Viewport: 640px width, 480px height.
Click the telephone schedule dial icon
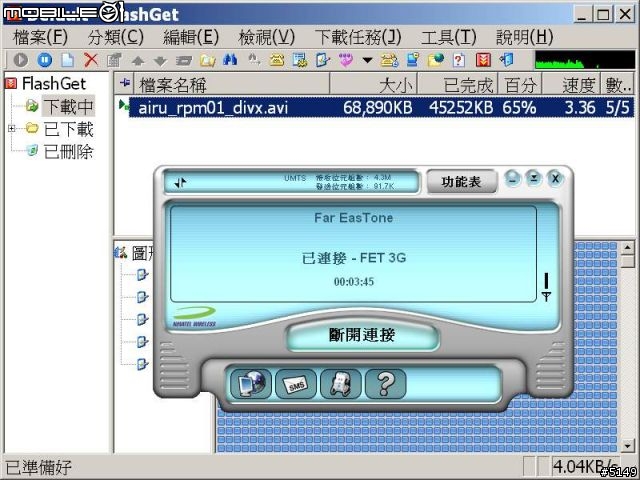click(x=389, y=60)
